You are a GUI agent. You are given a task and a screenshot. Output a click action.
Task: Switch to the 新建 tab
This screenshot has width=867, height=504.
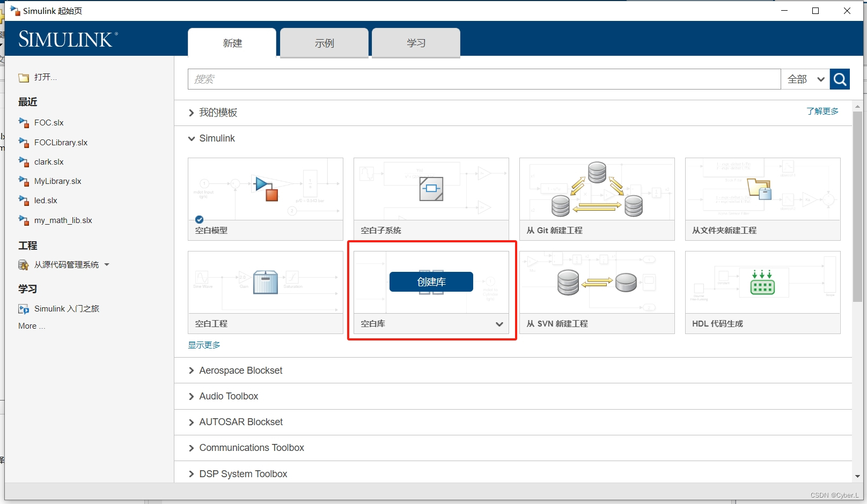[x=232, y=43]
